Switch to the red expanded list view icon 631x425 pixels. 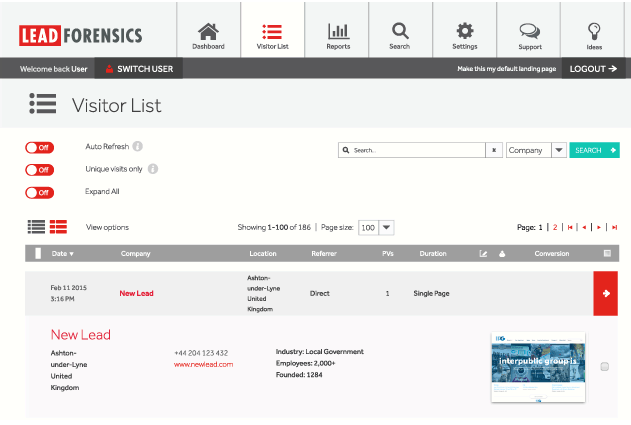tap(58, 227)
